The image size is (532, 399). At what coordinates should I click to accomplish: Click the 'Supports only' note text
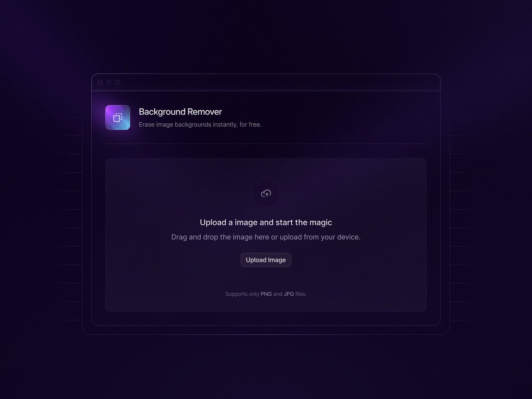[x=242, y=294]
